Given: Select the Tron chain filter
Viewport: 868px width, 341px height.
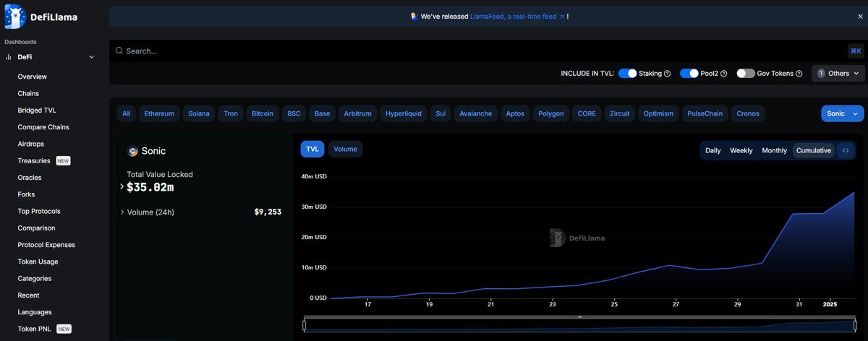Looking at the screenshot, I should pyautogui.click(x=231, y=113).
